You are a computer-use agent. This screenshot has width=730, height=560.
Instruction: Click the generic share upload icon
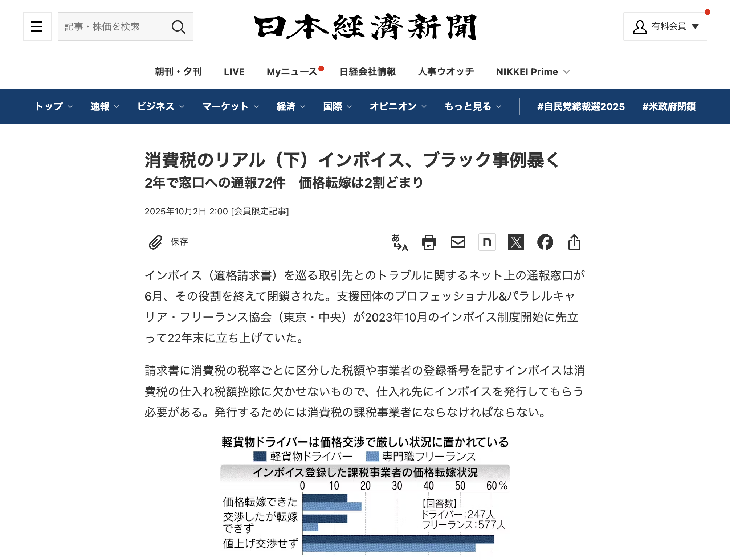pyautogui.click(x=574, y=242)
